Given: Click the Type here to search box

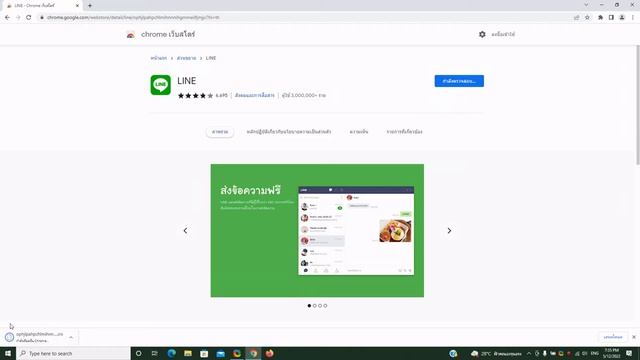Looking at the screenshot, I should (73, 353).
